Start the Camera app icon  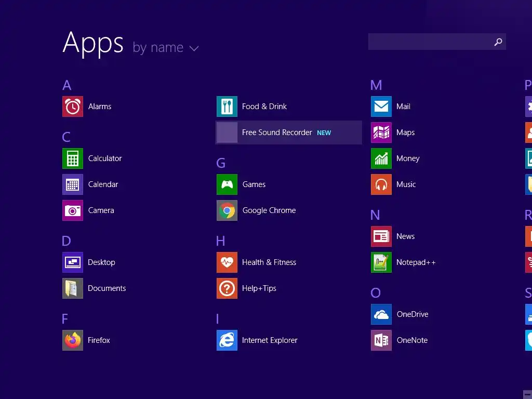[73, 210]
